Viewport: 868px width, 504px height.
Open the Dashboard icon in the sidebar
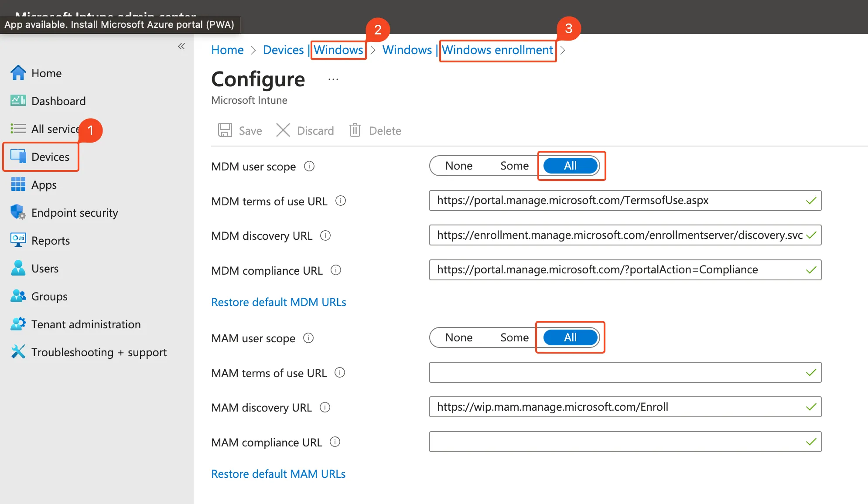pos(18,101)
